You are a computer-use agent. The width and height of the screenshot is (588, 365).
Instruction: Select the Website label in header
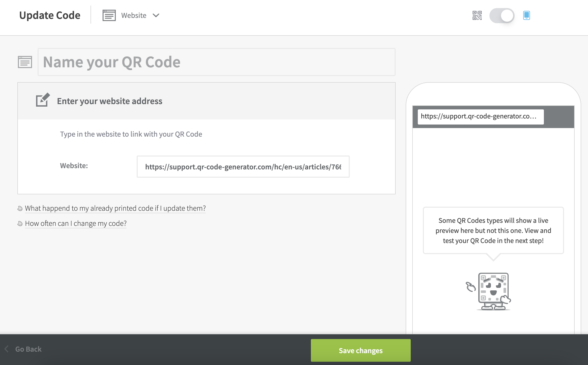[134, 15]
